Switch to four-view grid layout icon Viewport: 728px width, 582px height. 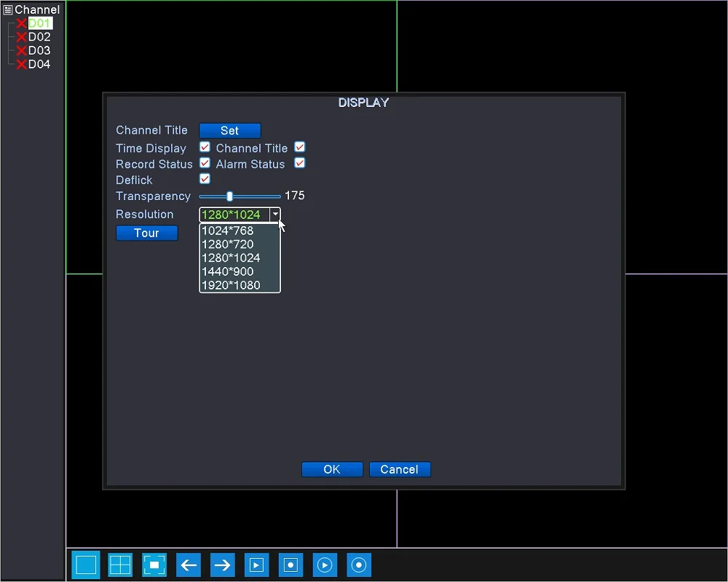pos(120,565)
